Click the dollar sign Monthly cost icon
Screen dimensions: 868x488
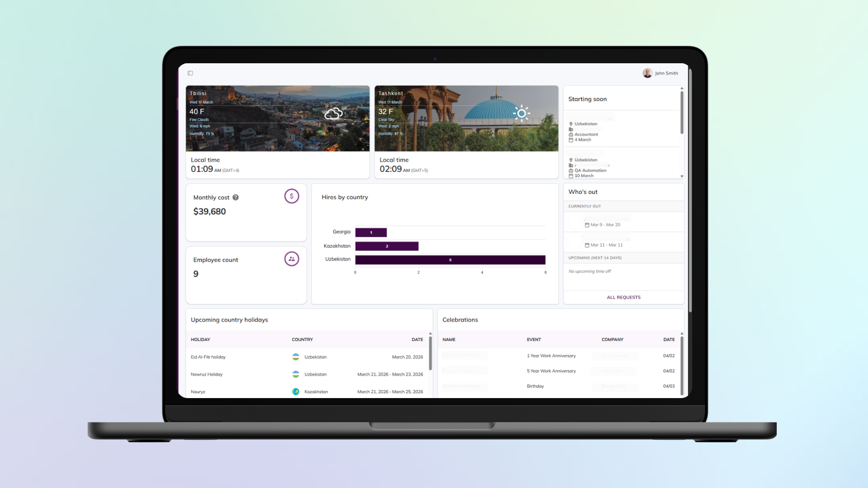tap(292, 196)
